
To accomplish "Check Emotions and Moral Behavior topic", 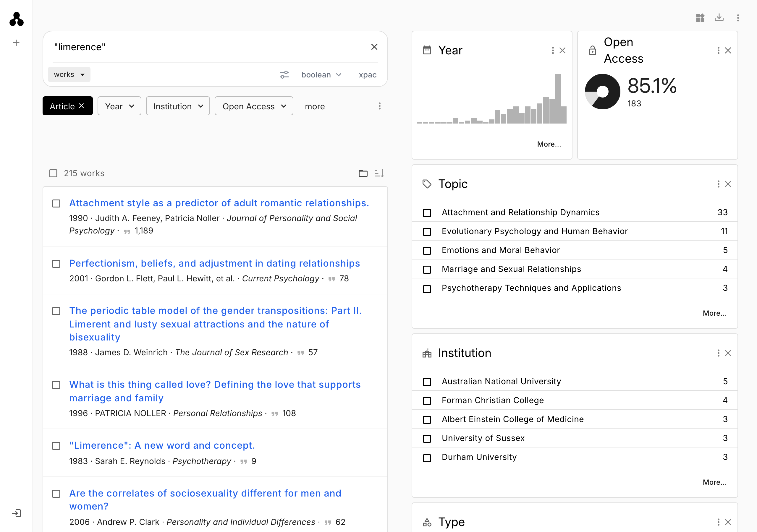I will pyautogui.click(x=427, y=251).
